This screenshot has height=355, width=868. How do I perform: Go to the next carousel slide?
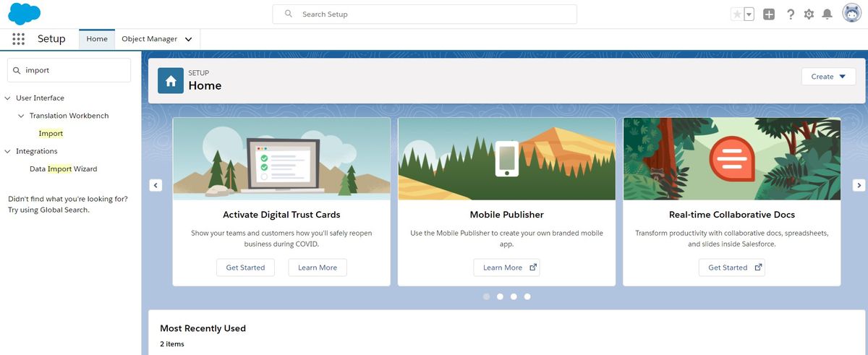[x=859, y=185]
